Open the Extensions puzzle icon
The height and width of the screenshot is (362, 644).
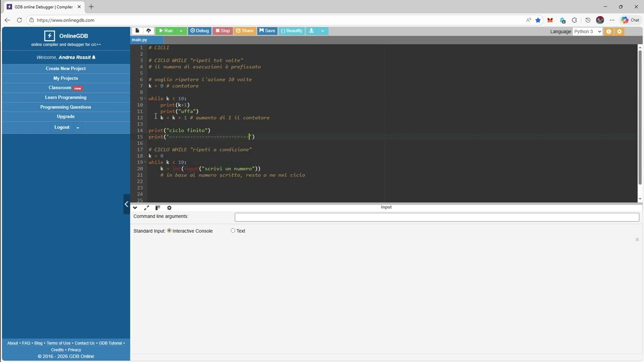pyautogui.click(x=575, y=20)
